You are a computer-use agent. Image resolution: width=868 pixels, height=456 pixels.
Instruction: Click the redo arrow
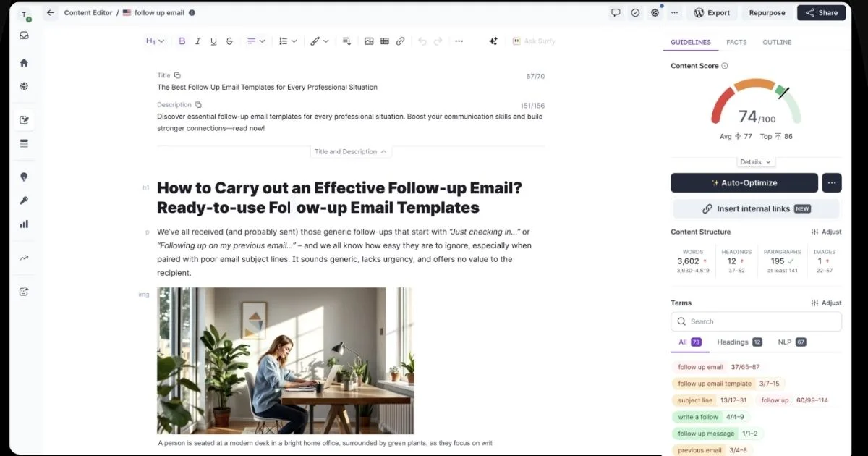coord(438,41)
